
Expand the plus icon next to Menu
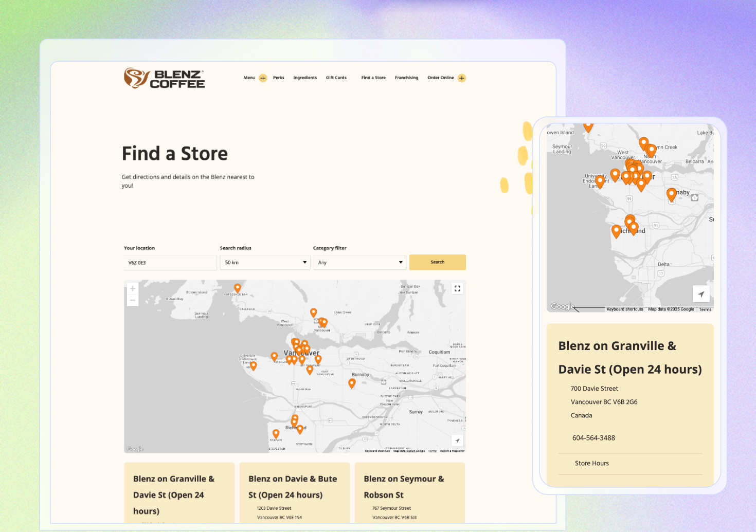(263, 78)
